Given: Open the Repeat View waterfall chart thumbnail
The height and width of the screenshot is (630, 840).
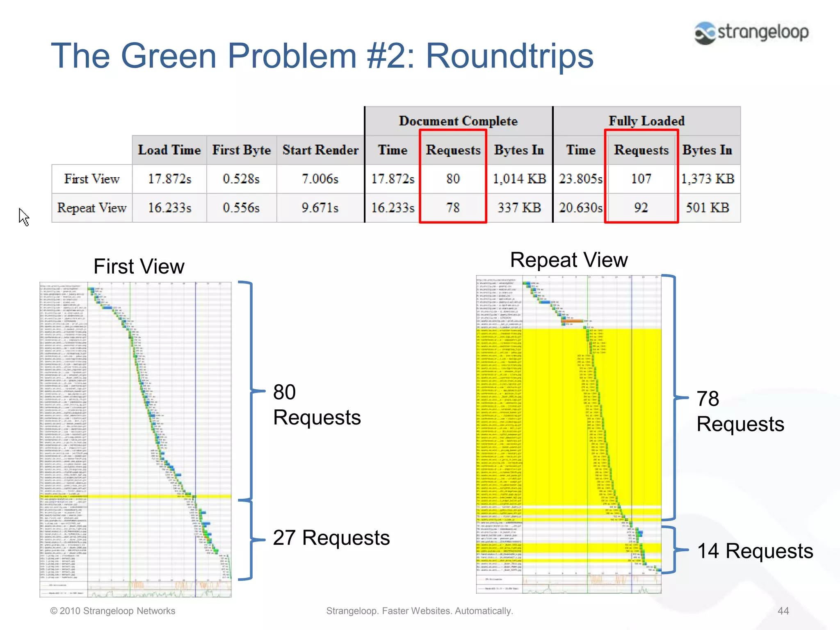Looking at the screenshot, I should (568, 434).
